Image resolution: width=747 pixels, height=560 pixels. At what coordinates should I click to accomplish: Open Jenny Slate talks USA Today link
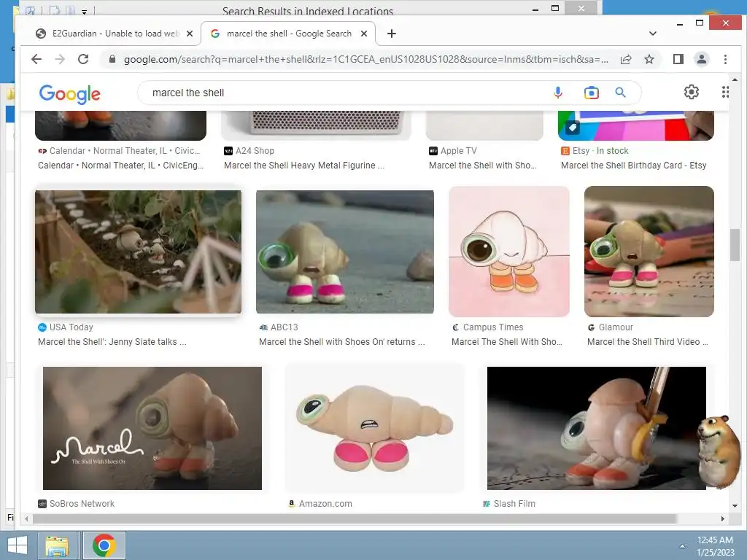pyautogui.click(x=112, y=342)
